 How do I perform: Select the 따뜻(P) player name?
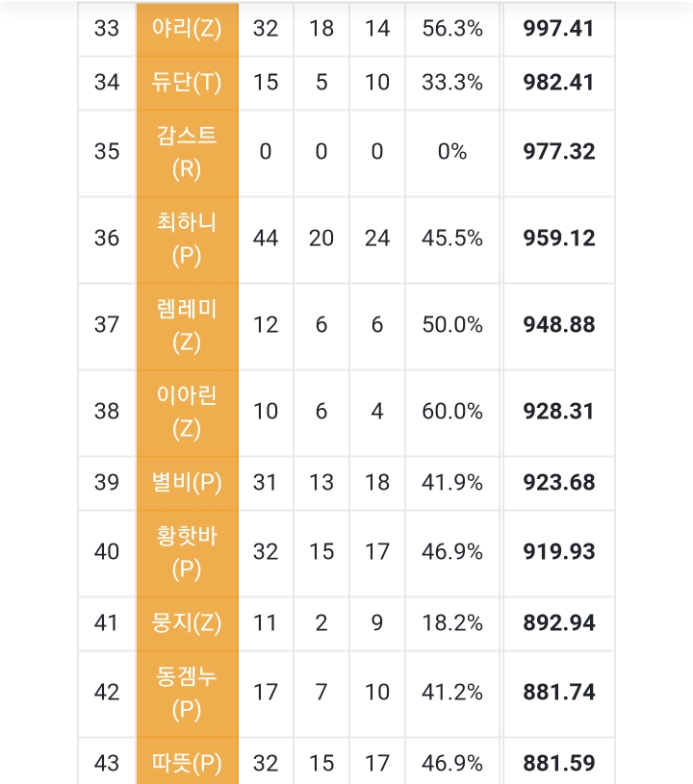[x=187, y=764]
